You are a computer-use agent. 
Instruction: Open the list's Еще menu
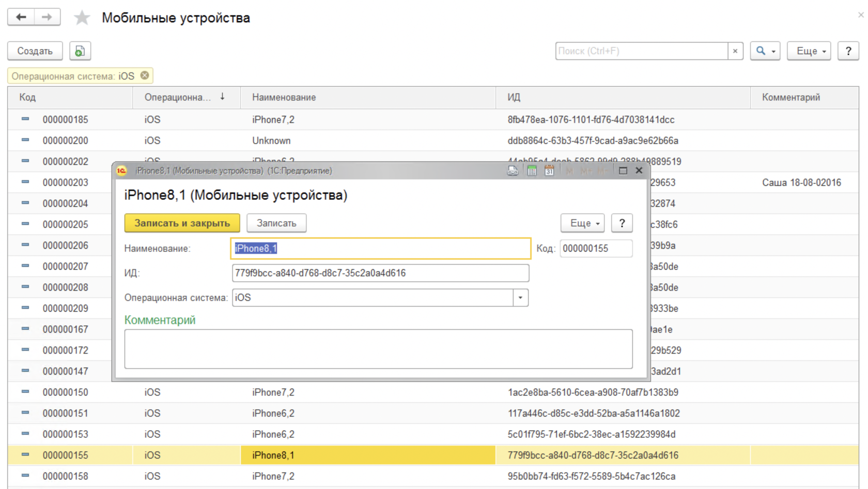[x=809, y=51]
